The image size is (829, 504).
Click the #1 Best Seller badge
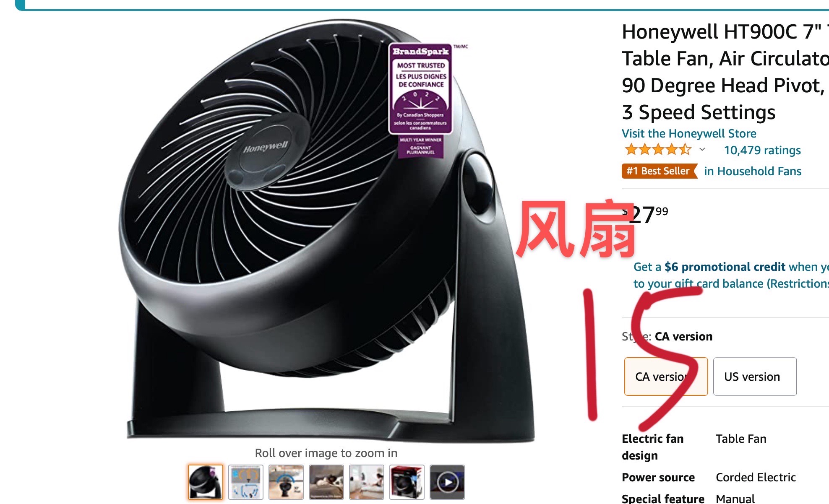(659, 171)
